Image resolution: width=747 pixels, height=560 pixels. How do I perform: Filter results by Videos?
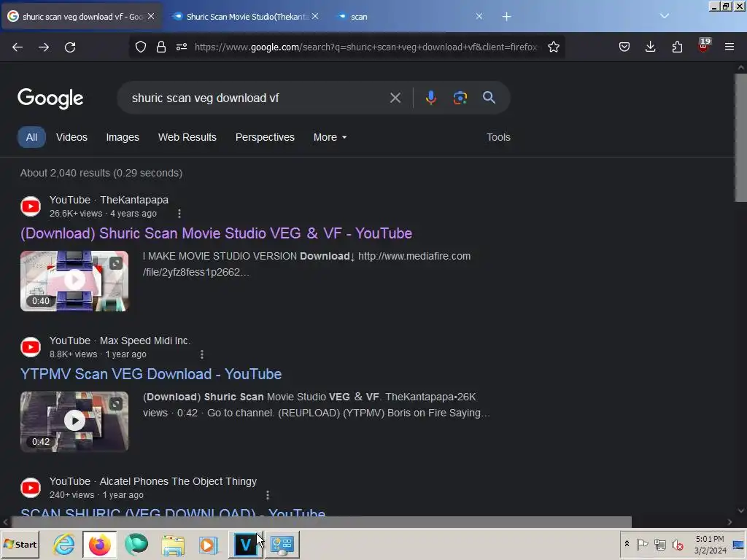tap(72, 137)
